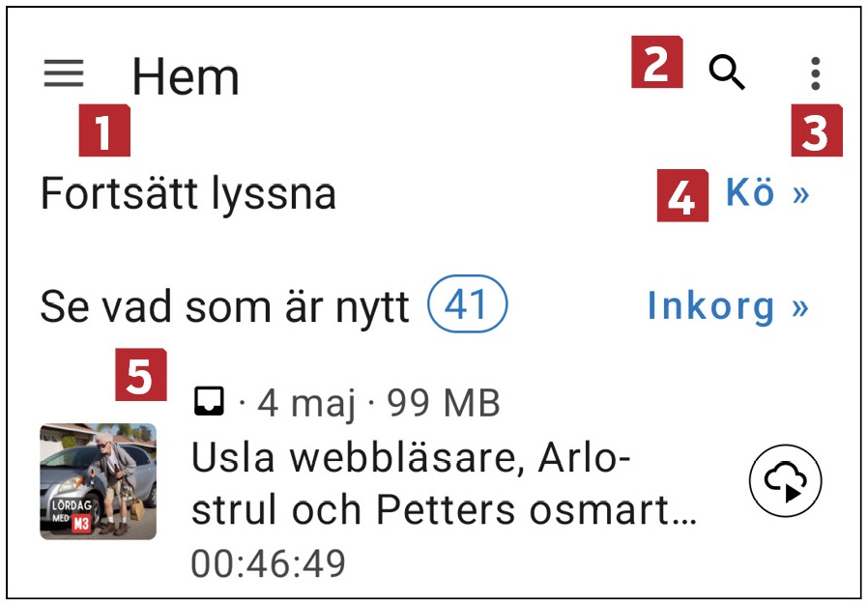Go to Inkorg via the link

[727, 306]
